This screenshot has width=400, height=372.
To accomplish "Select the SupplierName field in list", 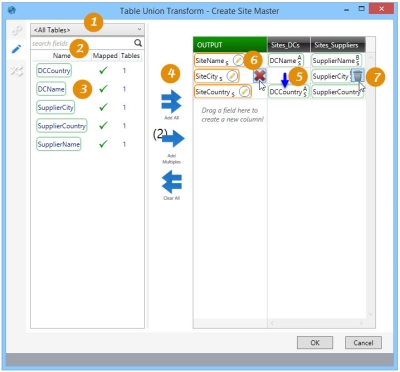I will [x=59, y=144].
